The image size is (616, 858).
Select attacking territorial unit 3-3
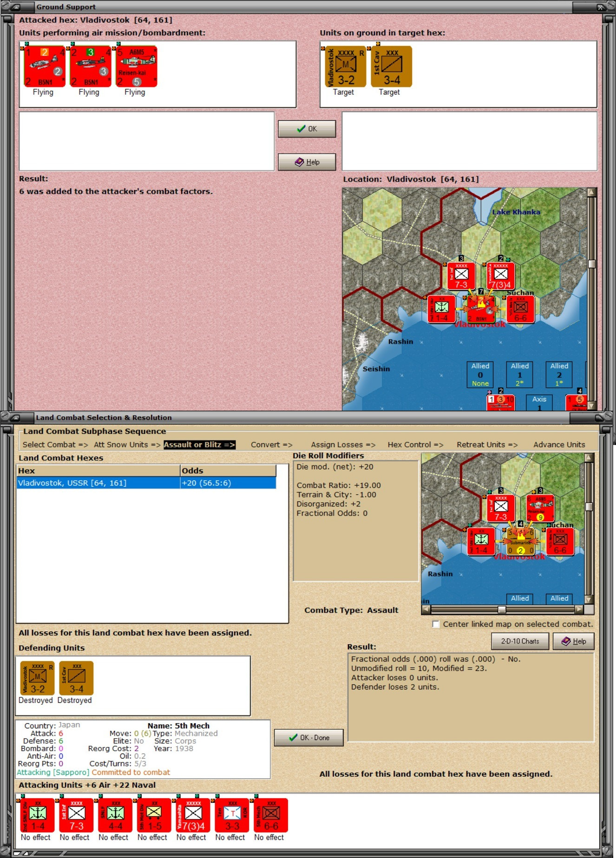(x=232, y=816)
